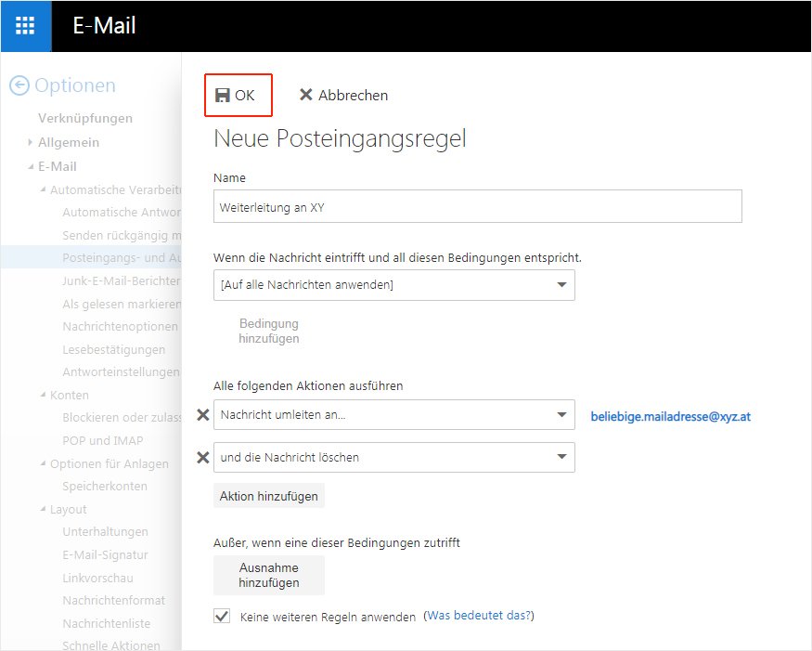Image resolution: width=812 pixels, height=651 pixels.
Task: Toggle 'Keine weiteren Regeln anwenden' checkbox
Action: pyautogui.click(x=222, y=616)
